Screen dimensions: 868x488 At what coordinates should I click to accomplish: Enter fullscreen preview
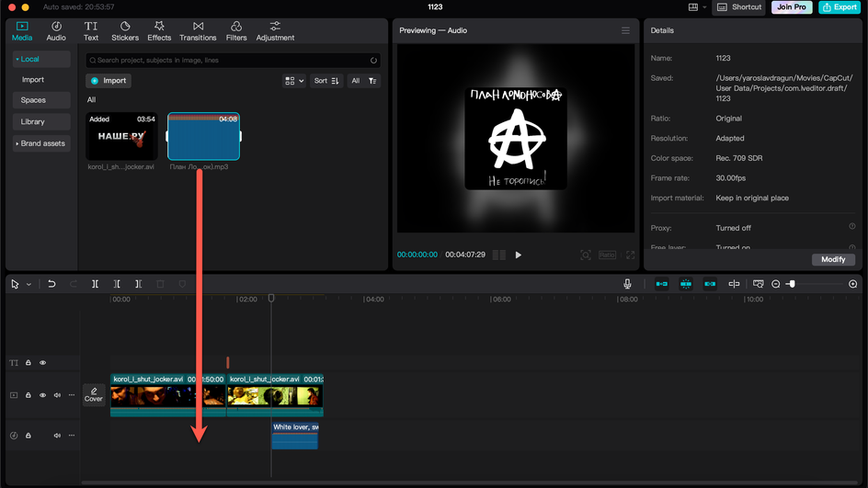point(630,255)
